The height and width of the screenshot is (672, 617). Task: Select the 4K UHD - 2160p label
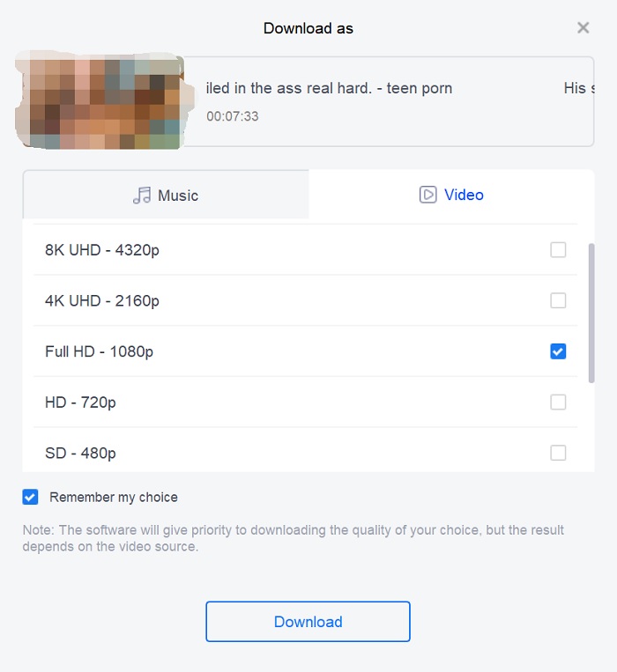(102, 301)
